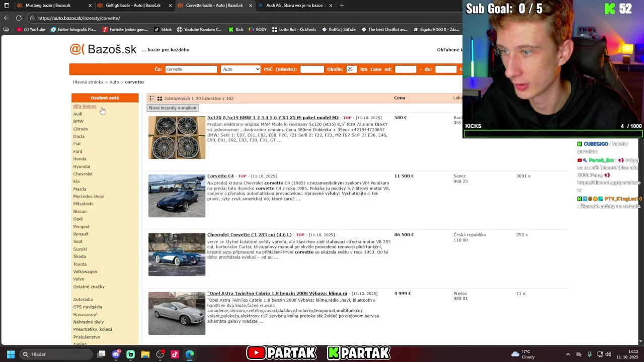
Task: Open the Chevrolet Corvette C1 283 cui listing
Action: click(250, 235)
